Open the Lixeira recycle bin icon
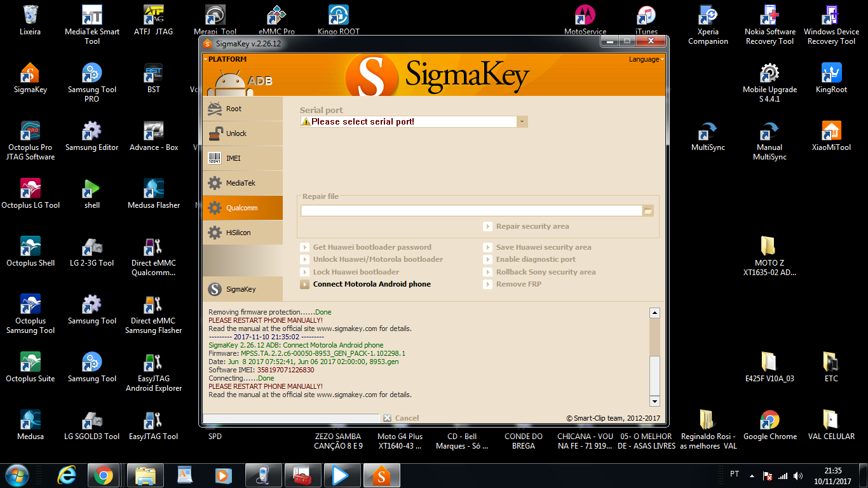 30,20
